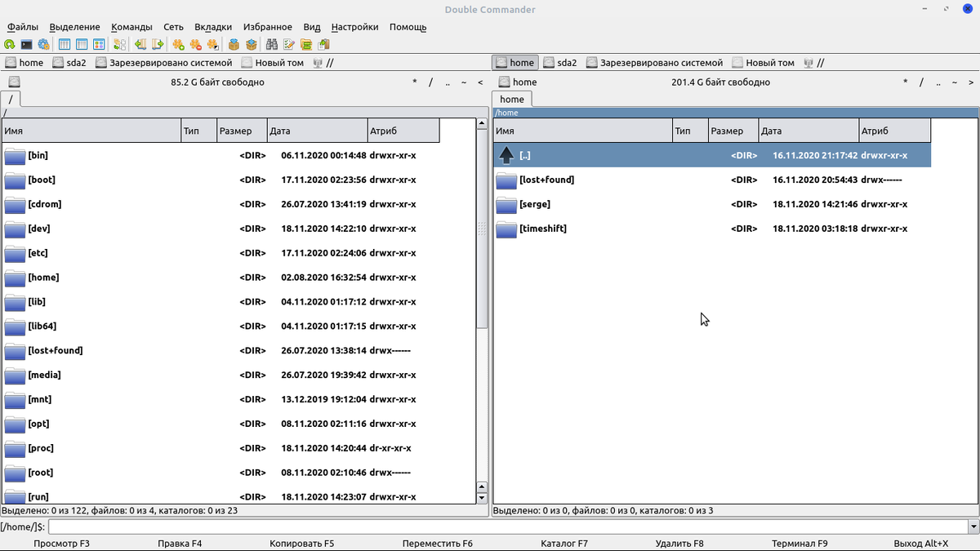980x551 pixels.
Task: Click Переместить F6 button
Action: point(438,544)
